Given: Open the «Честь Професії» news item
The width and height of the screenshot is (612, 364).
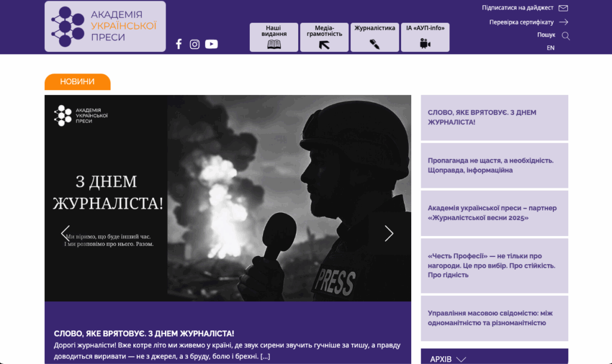Looking at the screenshot, I should [494, 266].
